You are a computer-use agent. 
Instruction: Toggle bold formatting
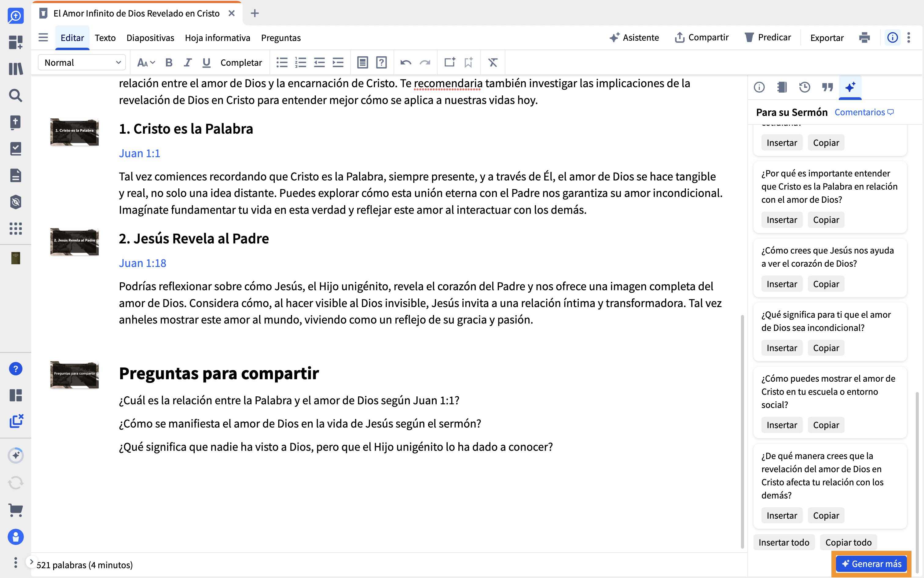169,62
